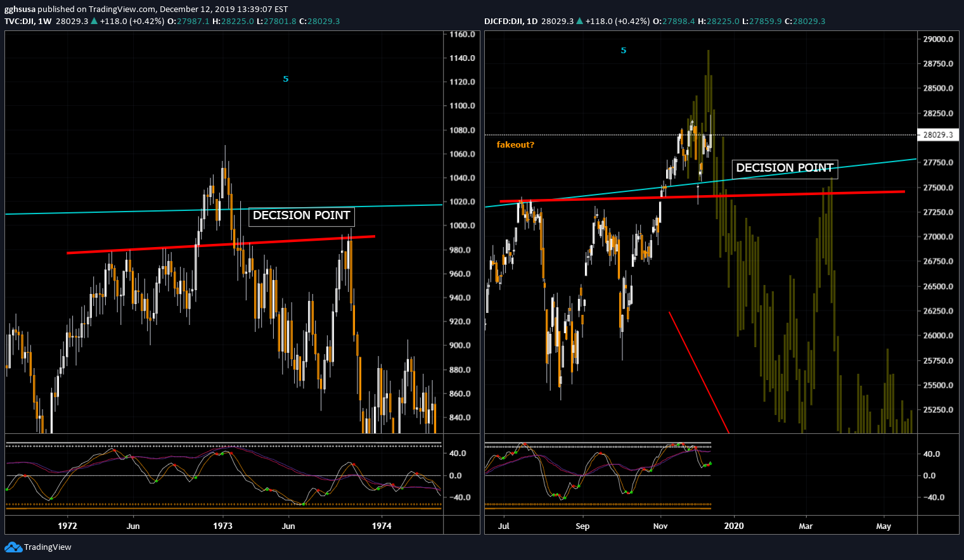
Task: Click the 26000.0 price level on right axis
Action: [938, 336]
